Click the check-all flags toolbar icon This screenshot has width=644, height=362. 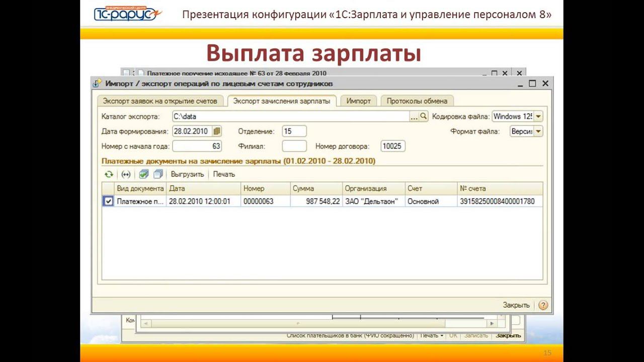(x=144, y=174)
